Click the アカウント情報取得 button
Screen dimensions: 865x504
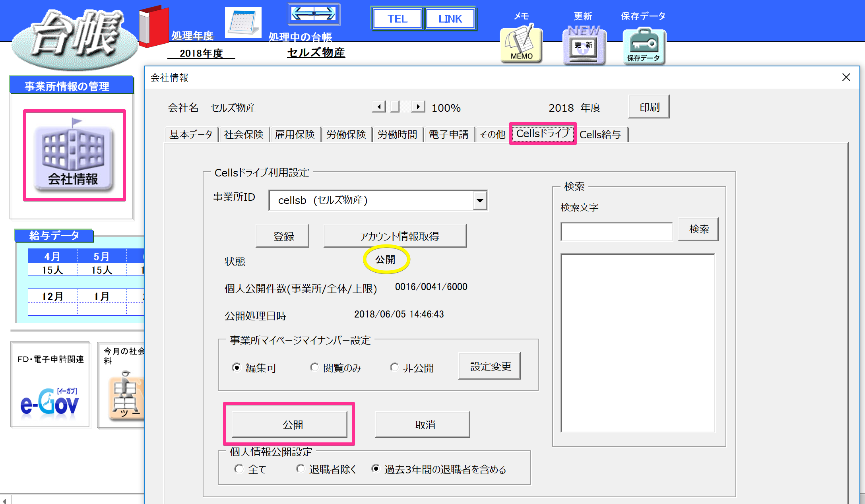point(396,236)
